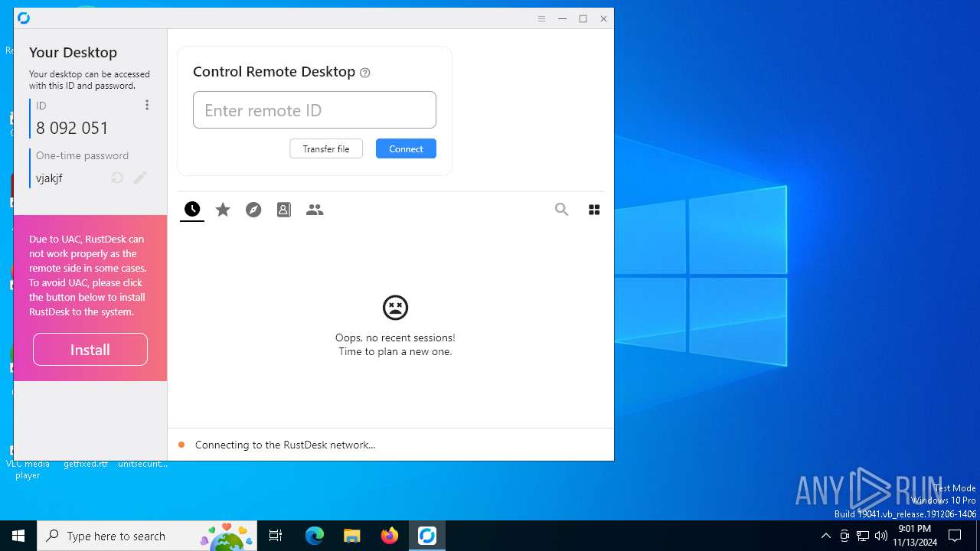Click the Connecting to RustDesk network status

tap(285, 445)
